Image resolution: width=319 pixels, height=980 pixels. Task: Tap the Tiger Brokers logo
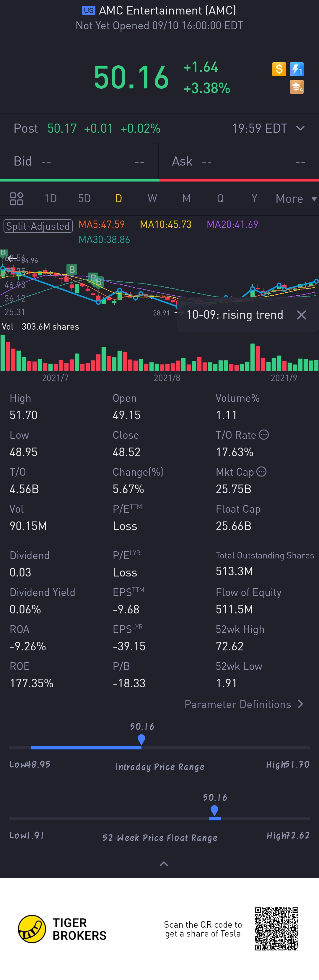tap(62, 929)
